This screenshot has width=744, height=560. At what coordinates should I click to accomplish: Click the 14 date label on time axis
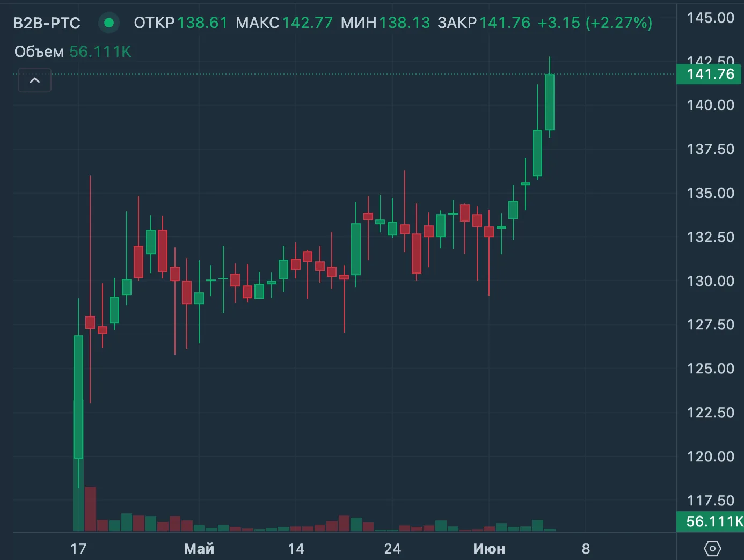coord(296,549)
